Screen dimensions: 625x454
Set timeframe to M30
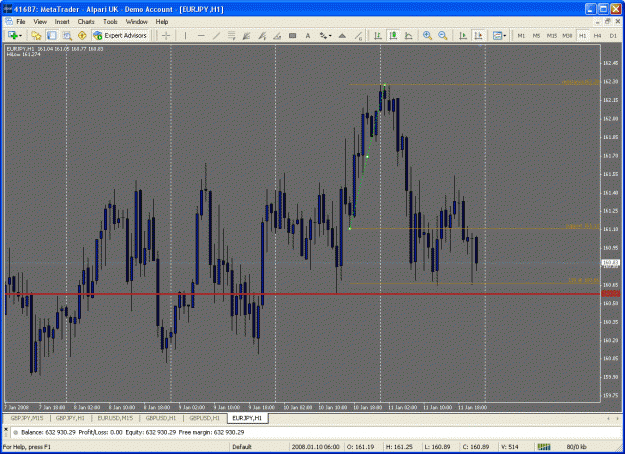pyautogui.click(x=567, y=35)
